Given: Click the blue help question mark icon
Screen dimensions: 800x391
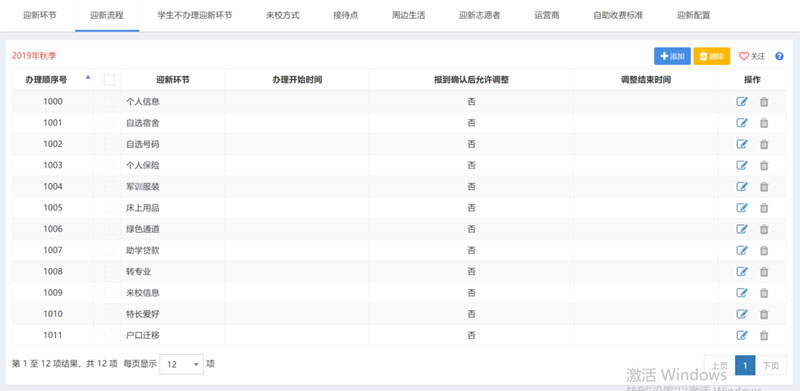Looking at the screenshot, I should click(779, 56).
